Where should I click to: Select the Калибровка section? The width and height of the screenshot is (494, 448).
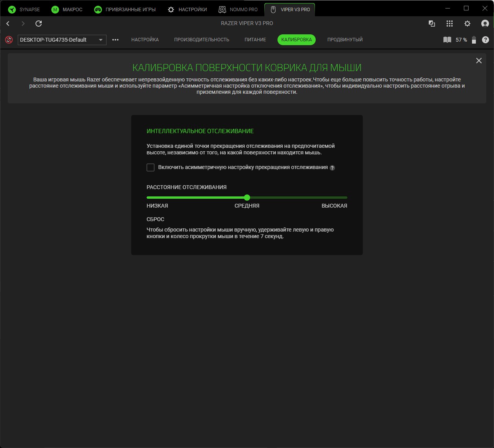pos(296,40)
